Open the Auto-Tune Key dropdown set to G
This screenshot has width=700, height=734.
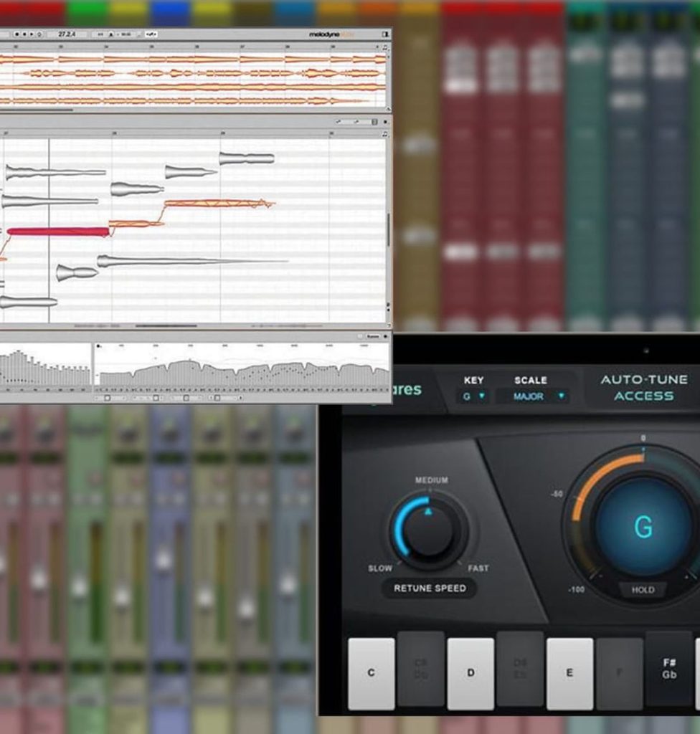click(473, 396)
